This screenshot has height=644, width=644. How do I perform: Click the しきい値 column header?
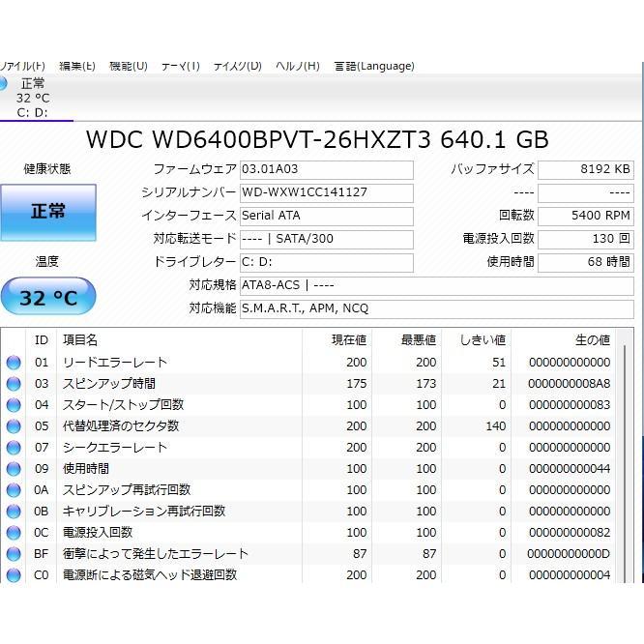tap(477, 340)
